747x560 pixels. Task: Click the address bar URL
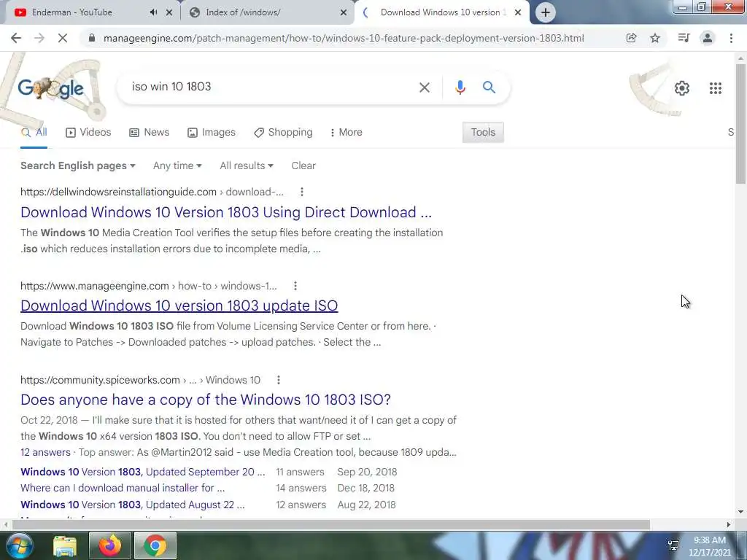point(344,38)
